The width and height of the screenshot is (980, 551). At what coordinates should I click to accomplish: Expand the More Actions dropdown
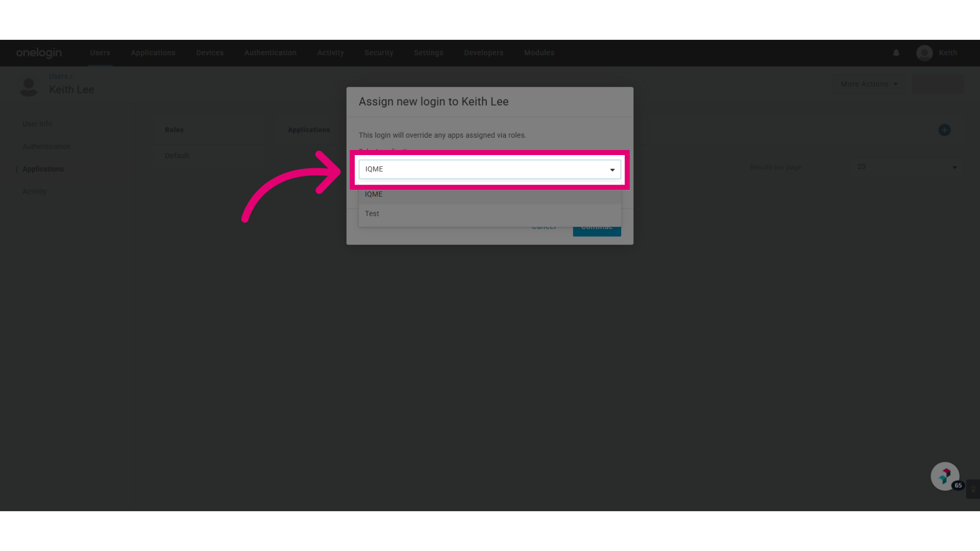869,84
